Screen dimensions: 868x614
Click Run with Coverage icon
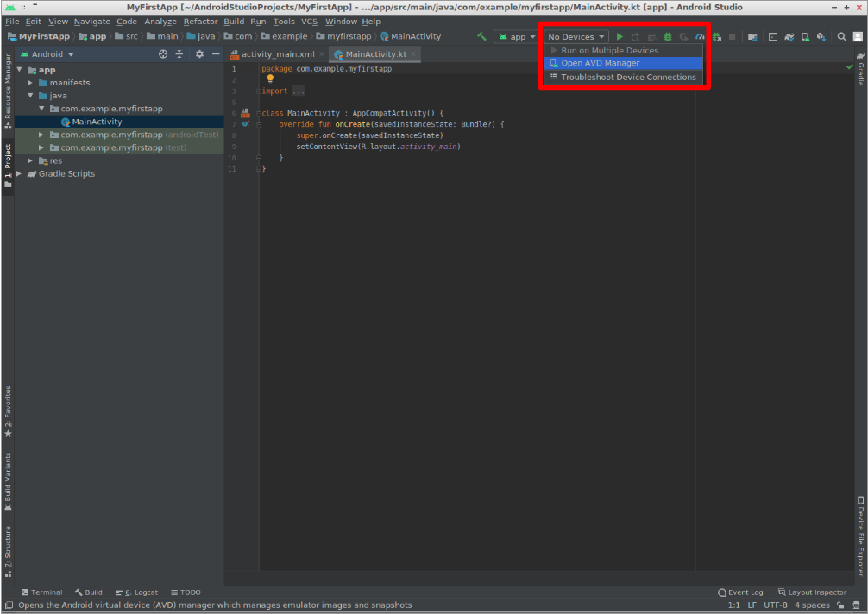pyautogui.click(x=683, y=36)
